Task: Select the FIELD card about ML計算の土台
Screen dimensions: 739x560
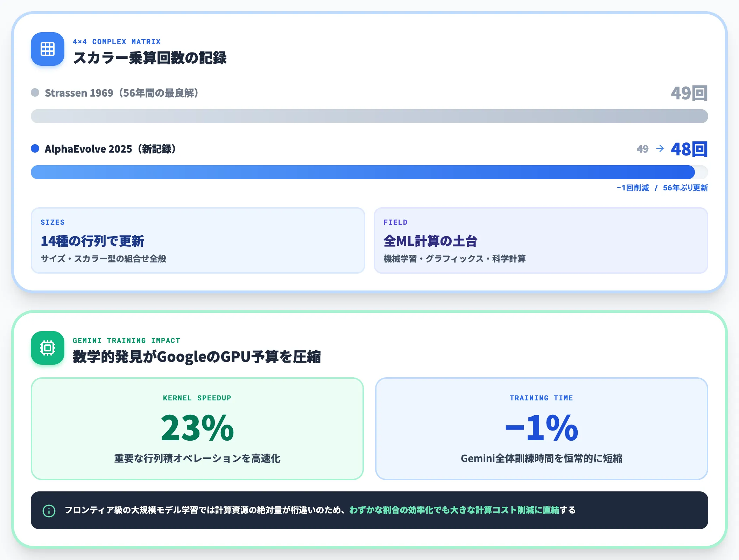Action: [x=541, y=240]
